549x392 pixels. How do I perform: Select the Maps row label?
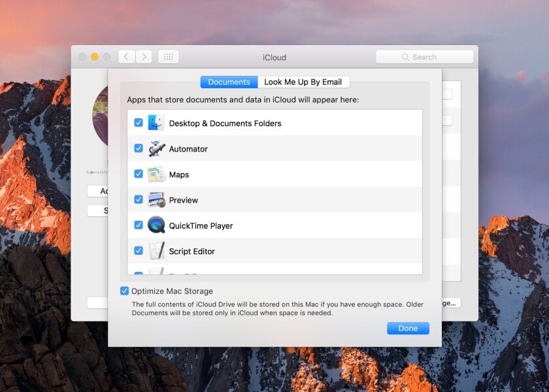point(179,174)
